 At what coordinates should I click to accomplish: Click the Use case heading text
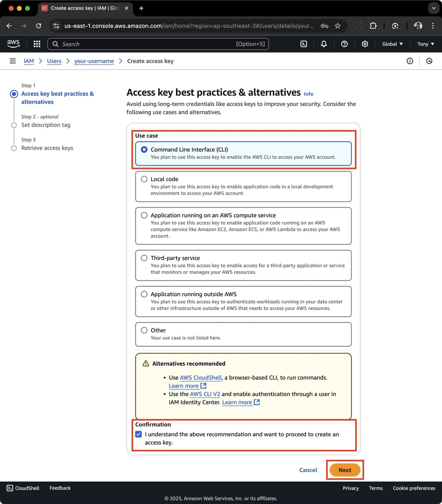[x=147, y=136]
